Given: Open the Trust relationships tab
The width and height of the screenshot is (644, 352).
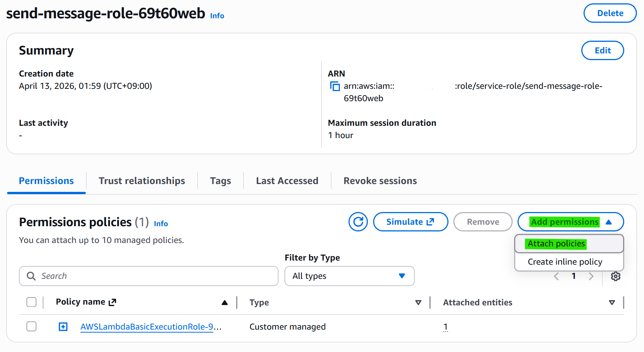Looking at the screenshot, I should click(x=142, y=181).
